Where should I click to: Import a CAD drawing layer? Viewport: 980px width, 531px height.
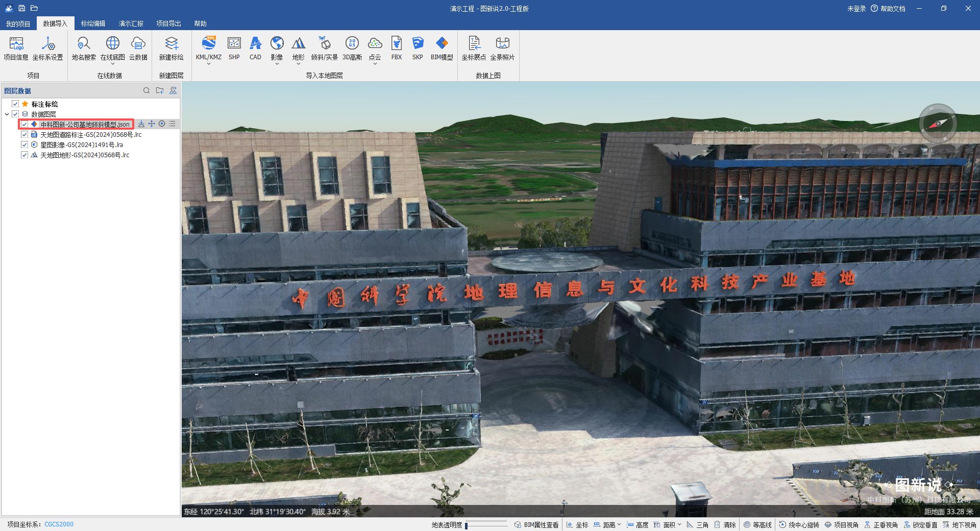[256, 49]
